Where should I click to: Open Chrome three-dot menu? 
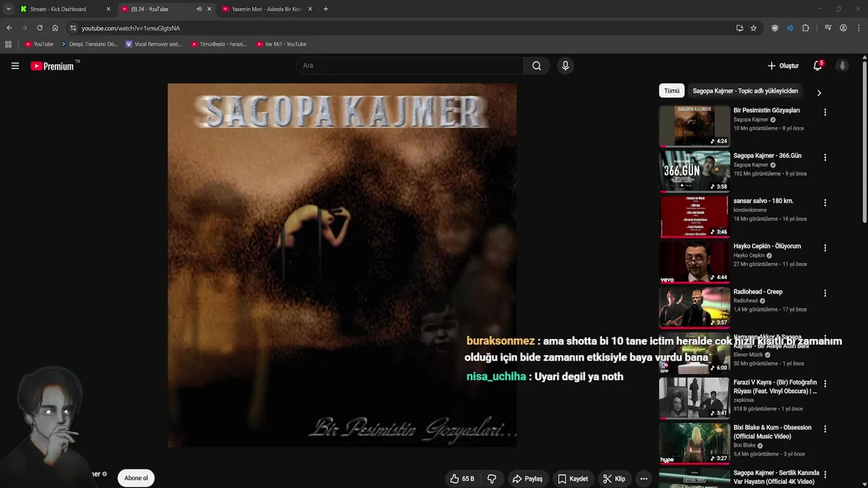[859, 28]
